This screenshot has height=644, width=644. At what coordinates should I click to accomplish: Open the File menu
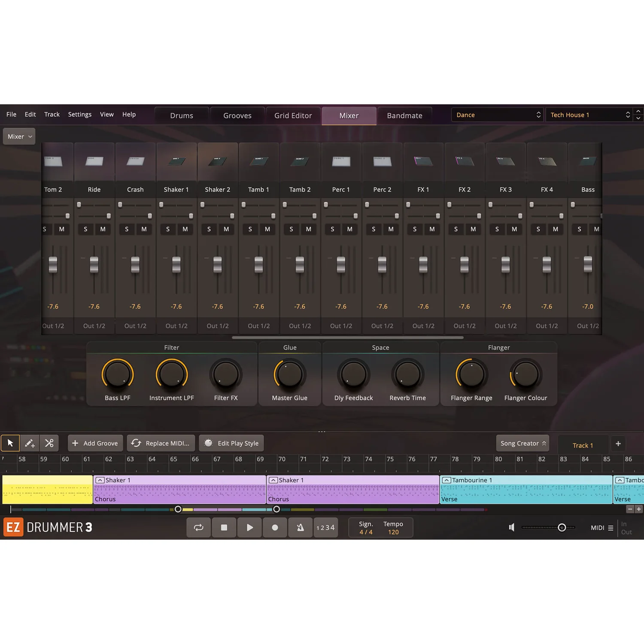[12, 114]
